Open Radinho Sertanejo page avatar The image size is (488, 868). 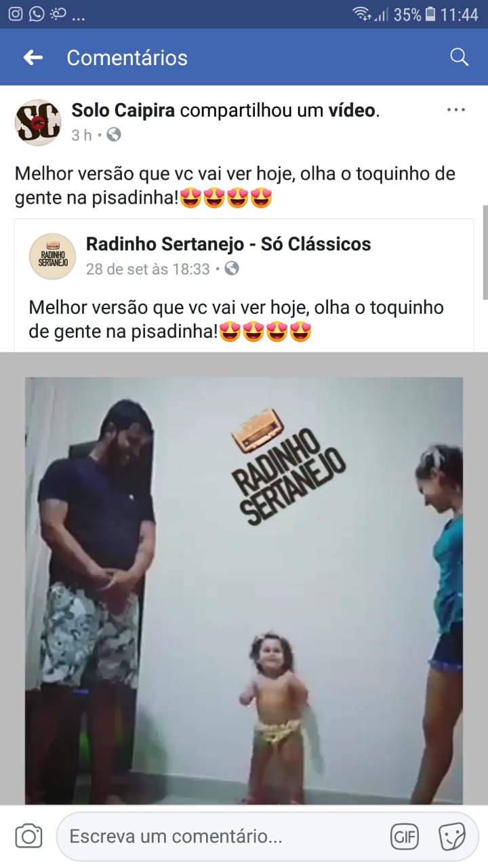tap(52, 256)
